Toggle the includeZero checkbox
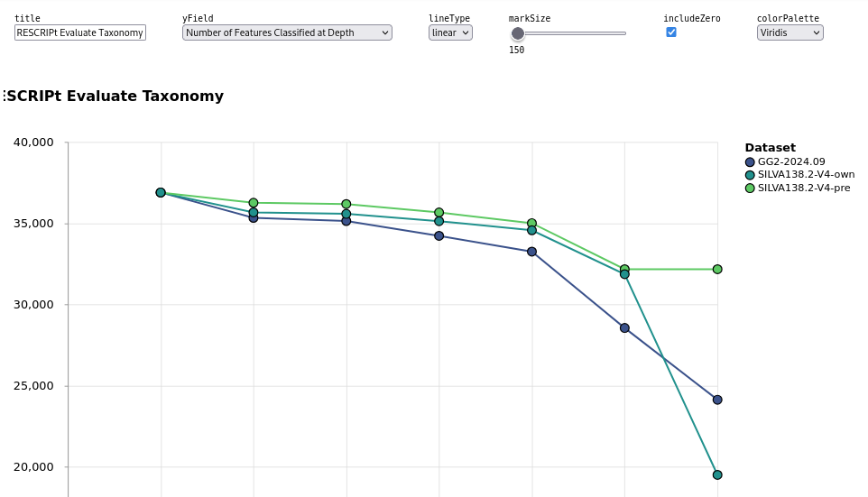Image resolution: width=868 pixels, height=497 pixels. point(671,32)
